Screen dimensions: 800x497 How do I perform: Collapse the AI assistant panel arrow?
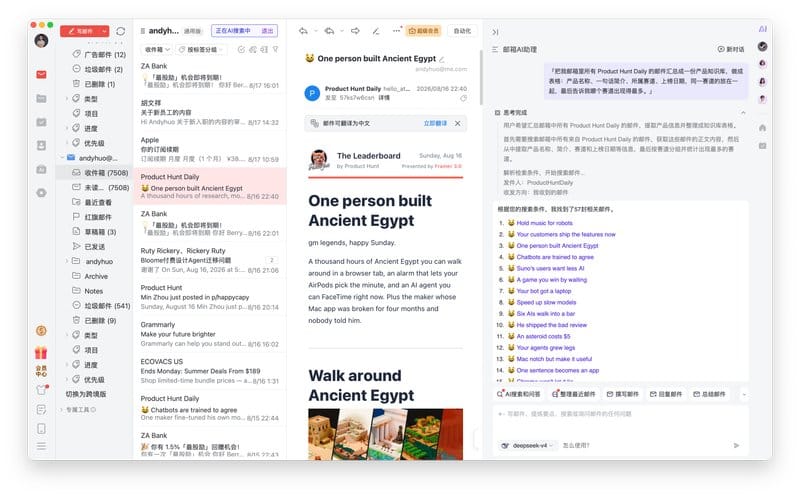(495, 32)
